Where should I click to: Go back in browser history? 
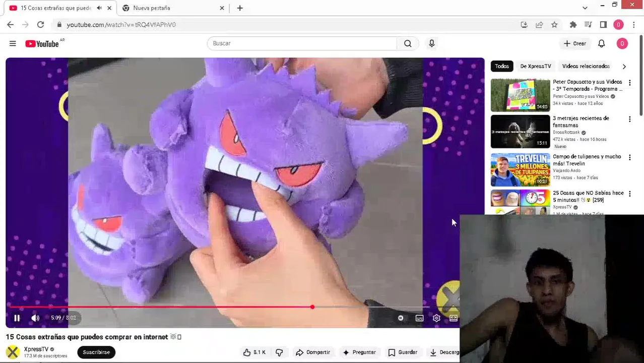click(10, 24)
